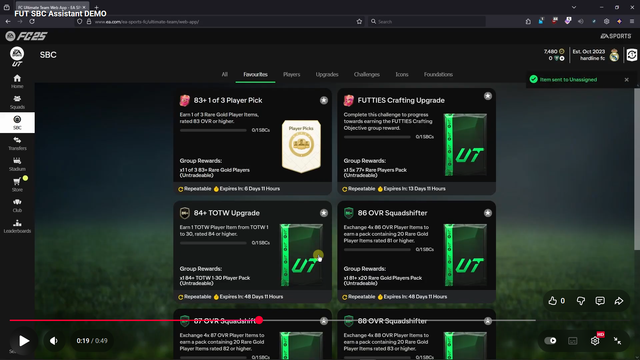Screen dimensions: 640x360
Task: Click the page vertical scrollbar
Action: pyautogui.click(x=637, y=168)
